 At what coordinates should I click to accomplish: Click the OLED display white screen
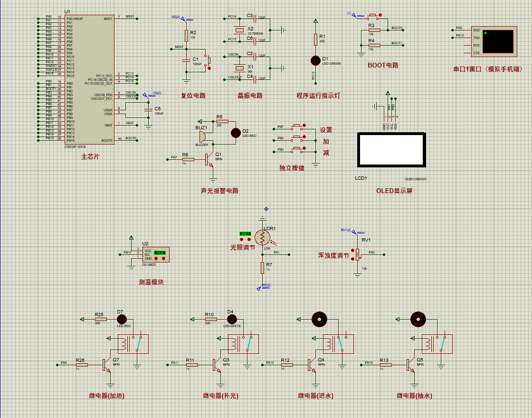pyautogui.click(x=391, y=150)
